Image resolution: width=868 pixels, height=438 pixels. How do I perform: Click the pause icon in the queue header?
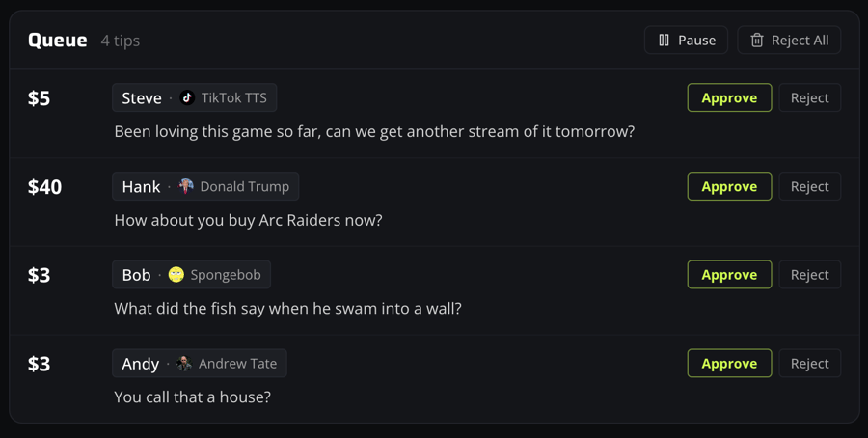pos(664,41)
